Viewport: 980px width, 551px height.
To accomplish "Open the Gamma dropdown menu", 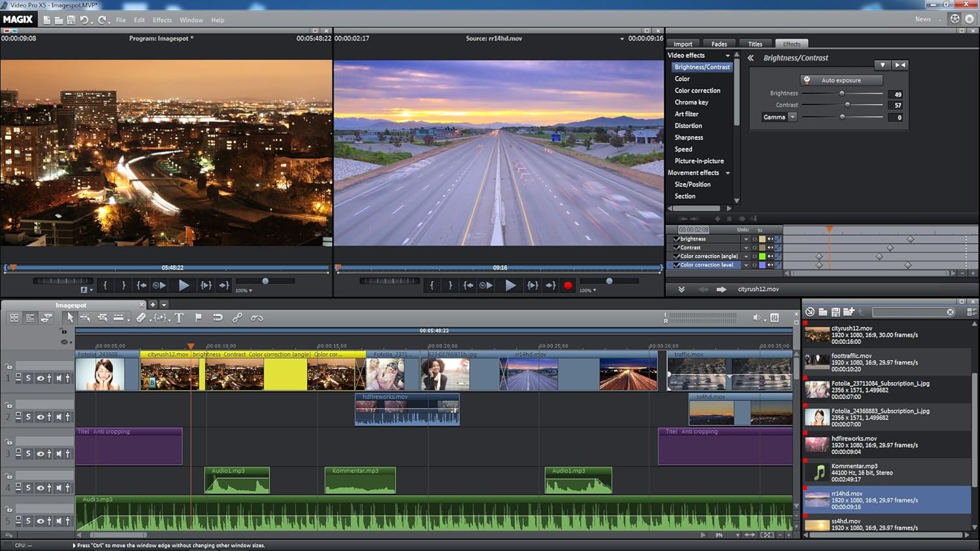I will [x=792, y=118].
